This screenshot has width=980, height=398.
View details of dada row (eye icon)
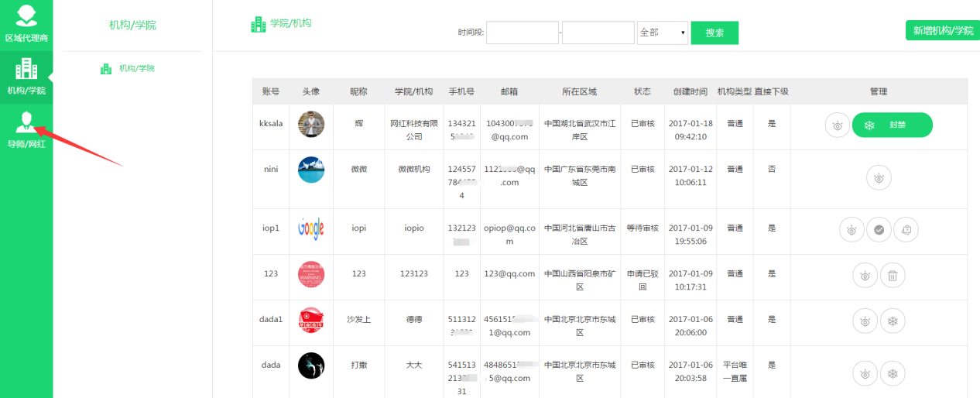tap(865, 374)
